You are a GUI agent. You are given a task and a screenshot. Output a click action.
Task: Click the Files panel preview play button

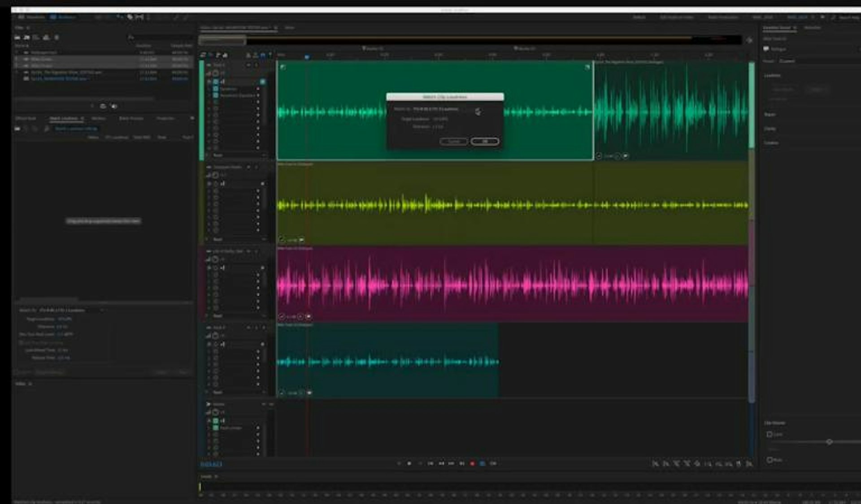coord(91,106)
